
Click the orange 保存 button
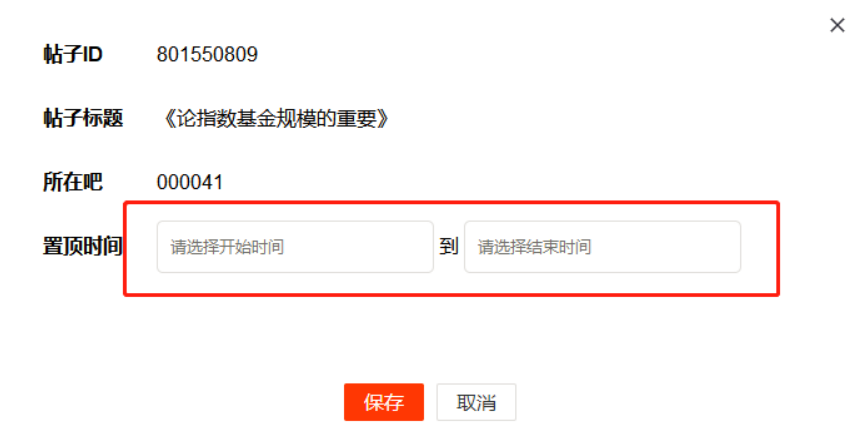pyautogui.click(x=384, y=402)
